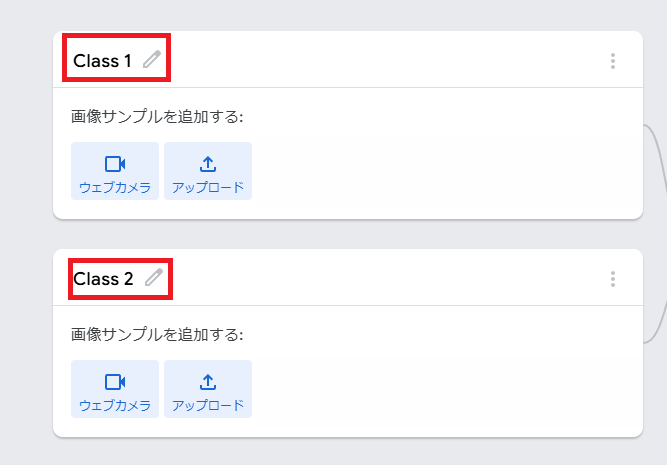Viewport: 667px width, 465px height.
Task: Click the webcam camera icon in Class 1
Action: pos(115,164)
